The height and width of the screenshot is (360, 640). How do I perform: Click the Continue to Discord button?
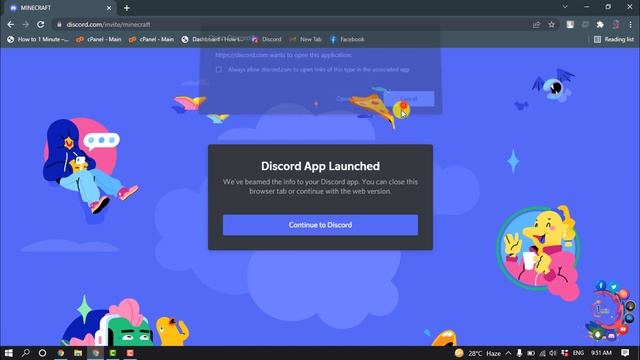pos(320,225)
